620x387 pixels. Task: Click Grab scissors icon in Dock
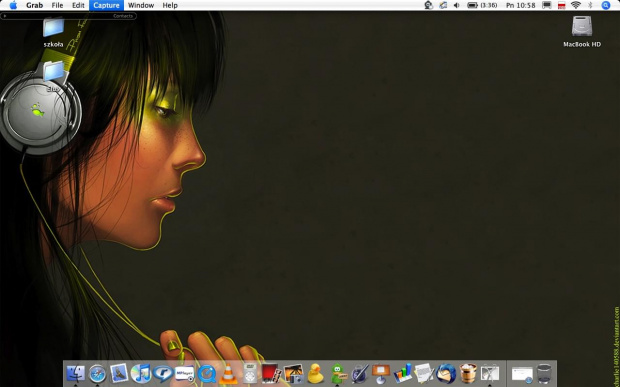coord(490,374)
